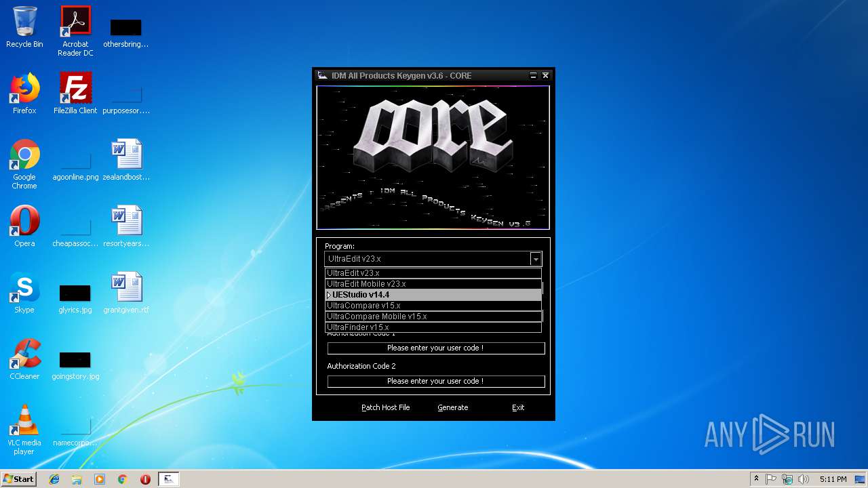
Task: Launch Opera from the desktop
Action: coord(24,226)
